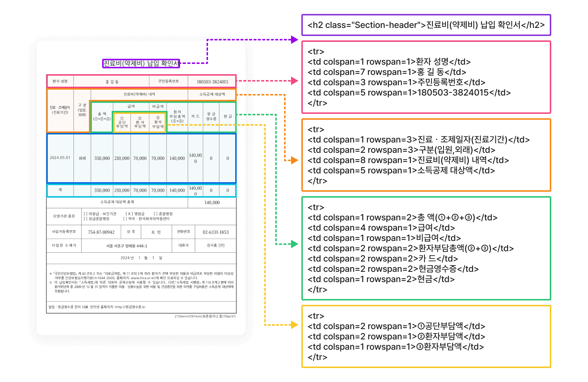Select the document title '진료비(약제비) 납입 확인서'

click(x=141, y=63)
